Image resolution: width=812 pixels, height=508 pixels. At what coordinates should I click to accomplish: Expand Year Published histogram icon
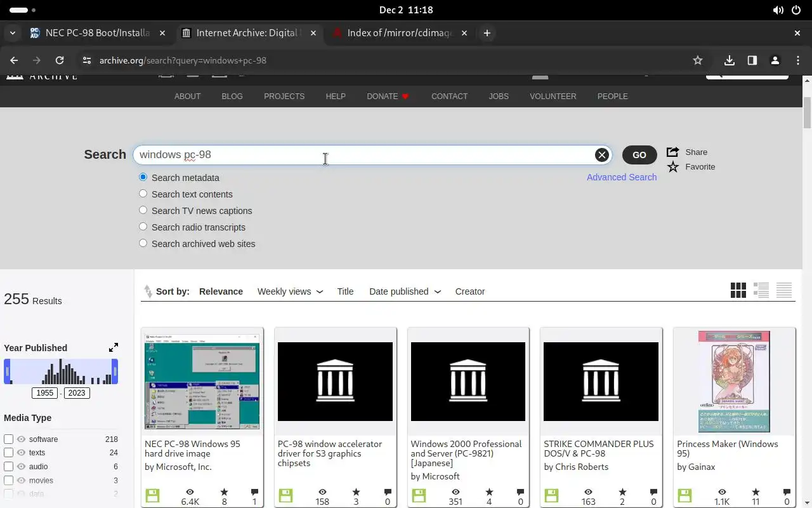pyautogui.click(x=114, y=347)
